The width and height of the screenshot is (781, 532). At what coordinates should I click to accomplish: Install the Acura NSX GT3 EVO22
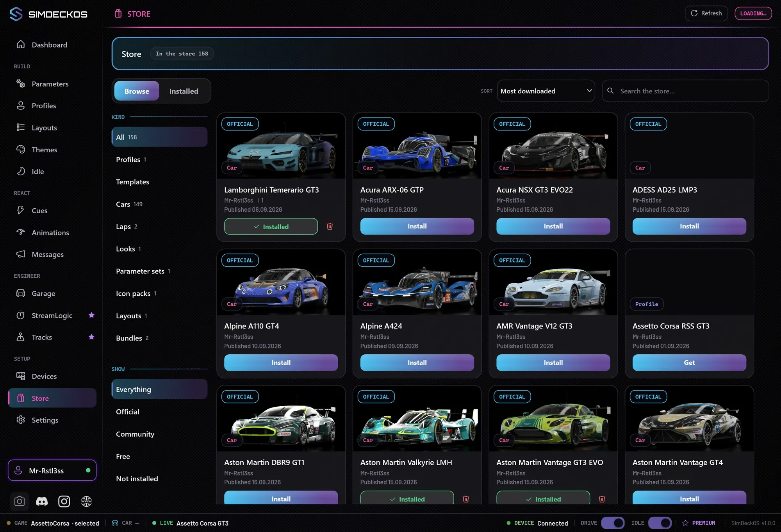tap(553, 226)
